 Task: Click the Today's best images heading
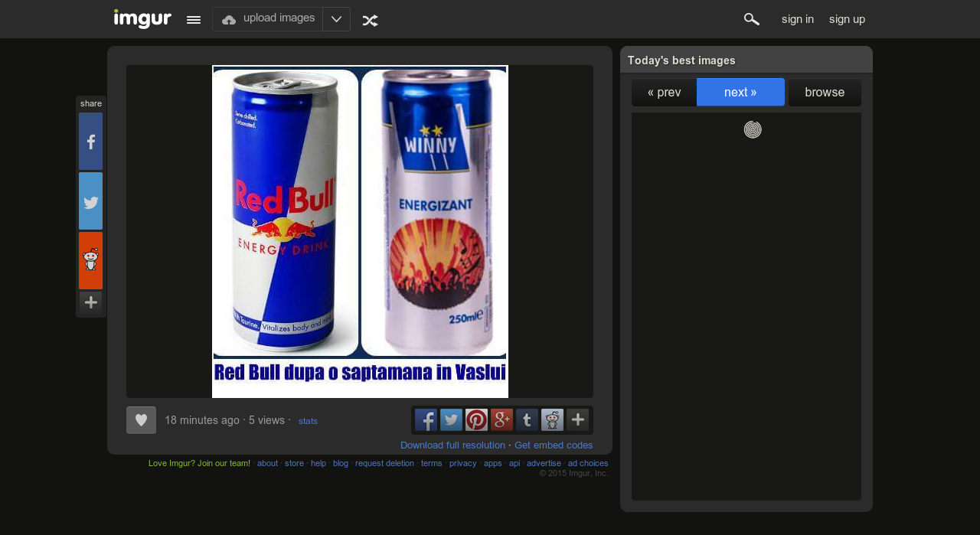point(681,60)
